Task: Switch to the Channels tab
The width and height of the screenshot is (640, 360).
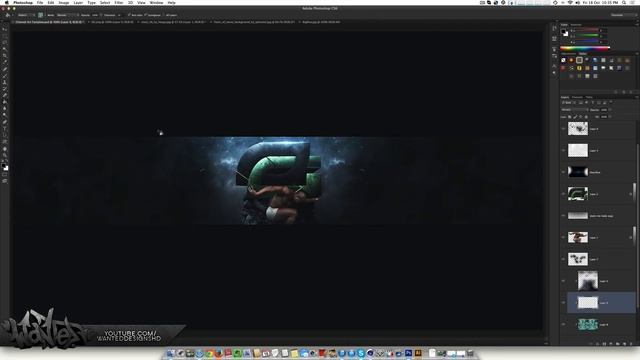Action: (x=577, y=97)
